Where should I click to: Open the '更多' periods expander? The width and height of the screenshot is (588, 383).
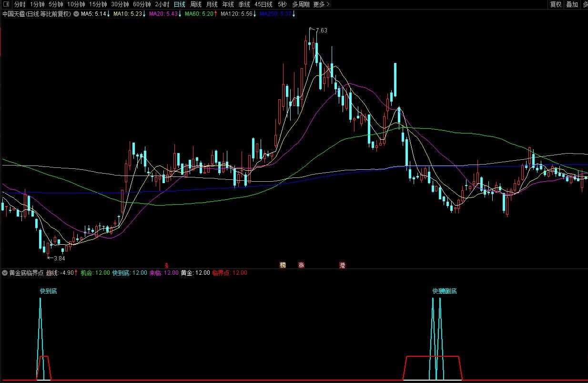[321, 4]
